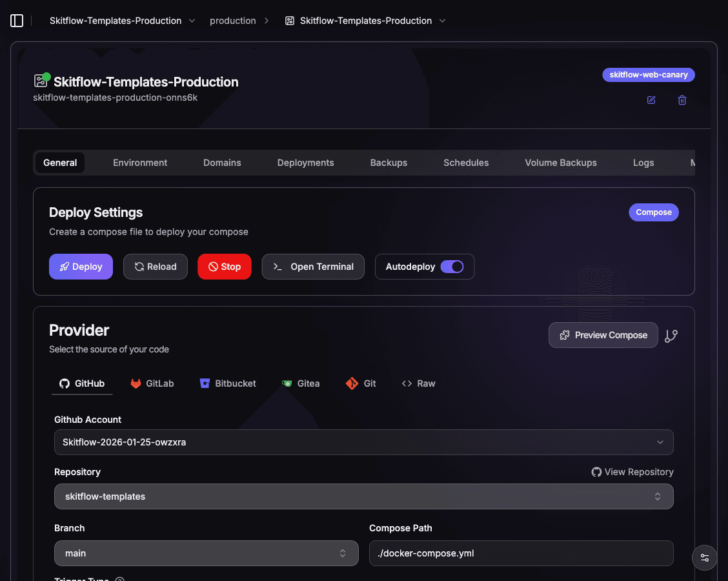Click the red Stop button
Viewport: 728px width, 581px height.
click(224, 267)
